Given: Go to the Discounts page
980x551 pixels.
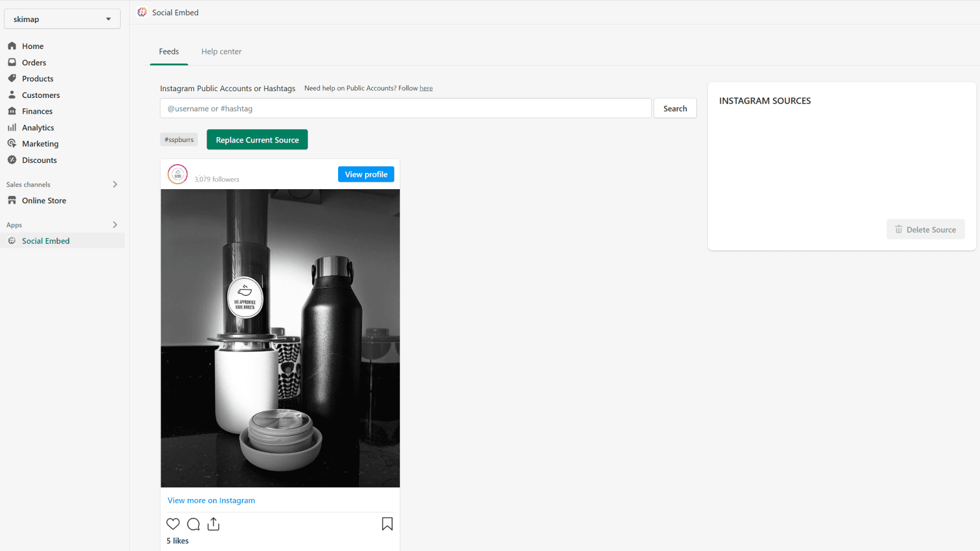Looking at the screenshot, I should (x=39, y=160).
